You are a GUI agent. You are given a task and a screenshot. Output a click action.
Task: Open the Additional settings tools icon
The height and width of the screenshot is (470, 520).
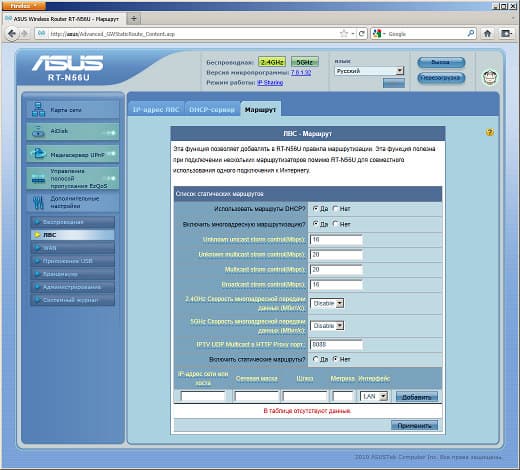pyautogui.click(x=38, y=202)
